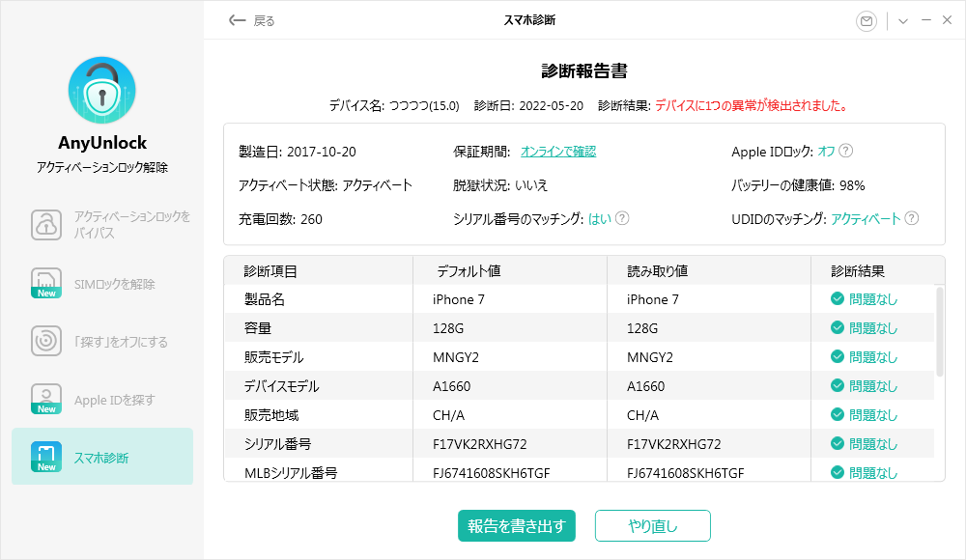Click red デバイスに1つの異常が検出されました text
This screenshot has width=966, height=560.
pyautogui.click(x=752, y=105)
